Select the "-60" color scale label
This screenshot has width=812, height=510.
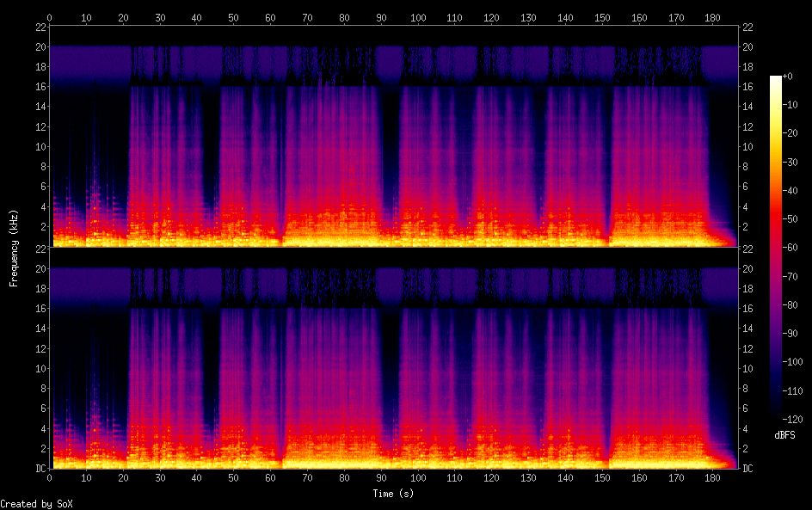(x=790, y=248)
